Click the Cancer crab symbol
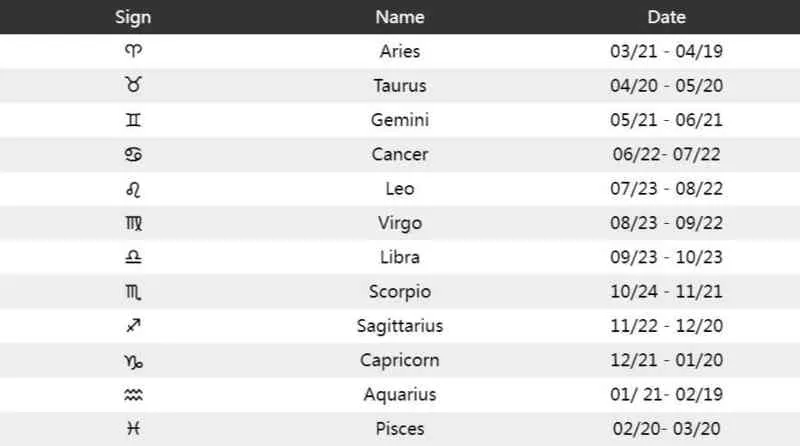The image size is (800, 446). click(133, 154)
